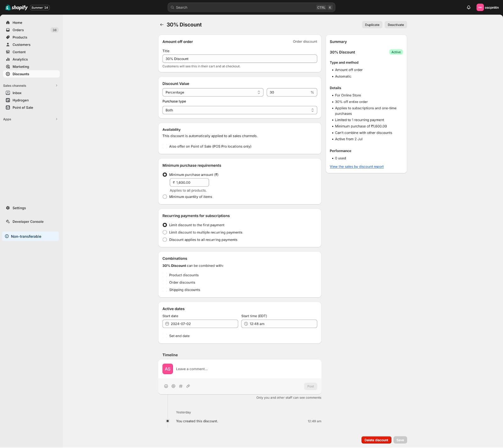Image resolution: width=503 pixels, height=448 pixels.
Task: Select Minimum quantity of items option
Action: (x=165, y=197)
